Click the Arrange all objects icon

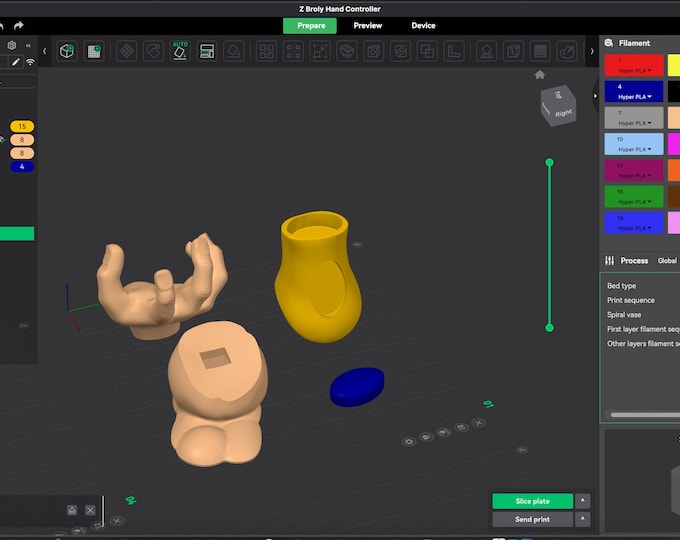coord(207,51)
